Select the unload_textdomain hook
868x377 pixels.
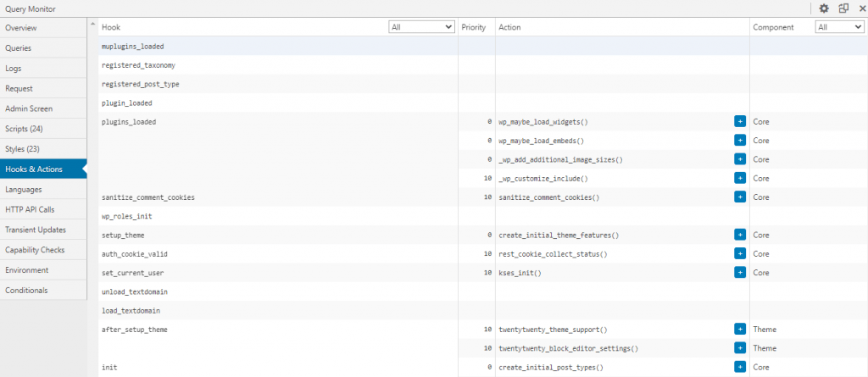tap(135, 291)
